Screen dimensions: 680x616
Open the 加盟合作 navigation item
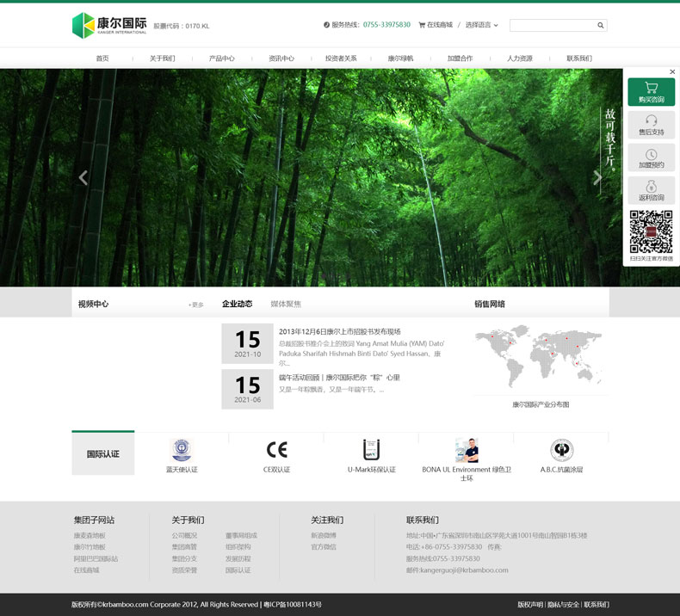coord(461,59)
